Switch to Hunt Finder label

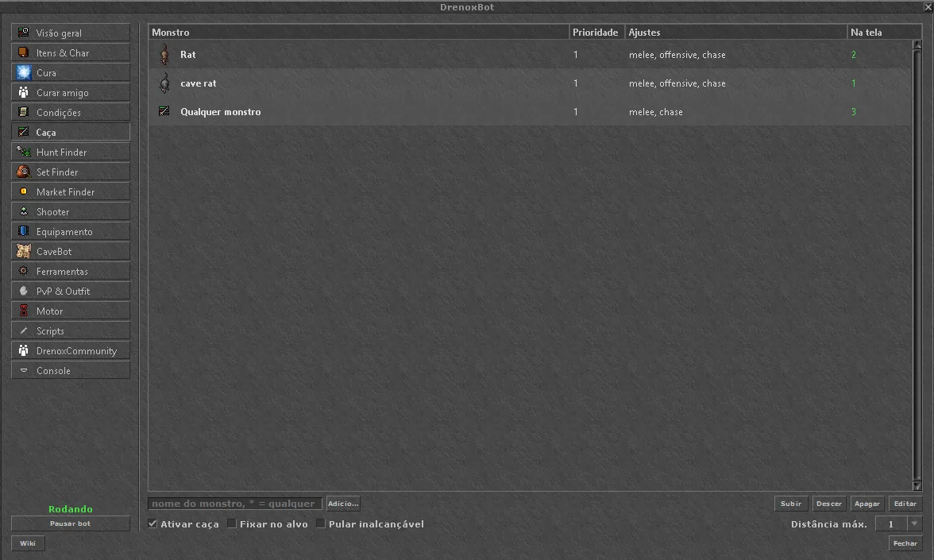(61, 153)
